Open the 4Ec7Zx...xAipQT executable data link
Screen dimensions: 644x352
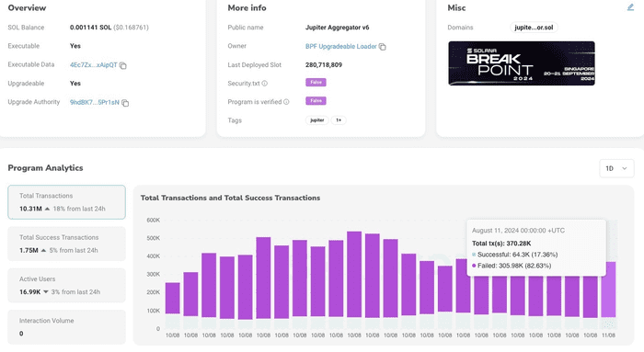94,65
